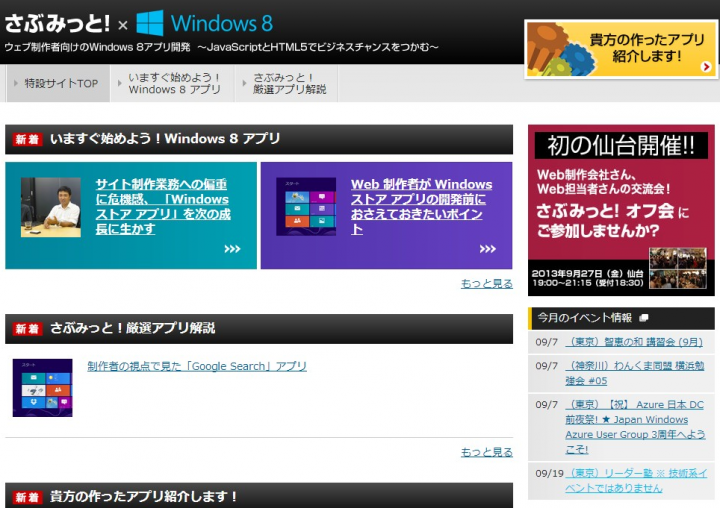The image size is (720, 508).
Task: Open (東京) リーダー塾 event link
Action: (636, 480)
